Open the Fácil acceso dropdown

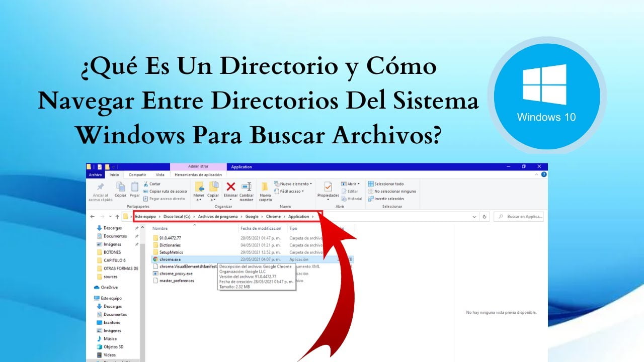[289, 192]
